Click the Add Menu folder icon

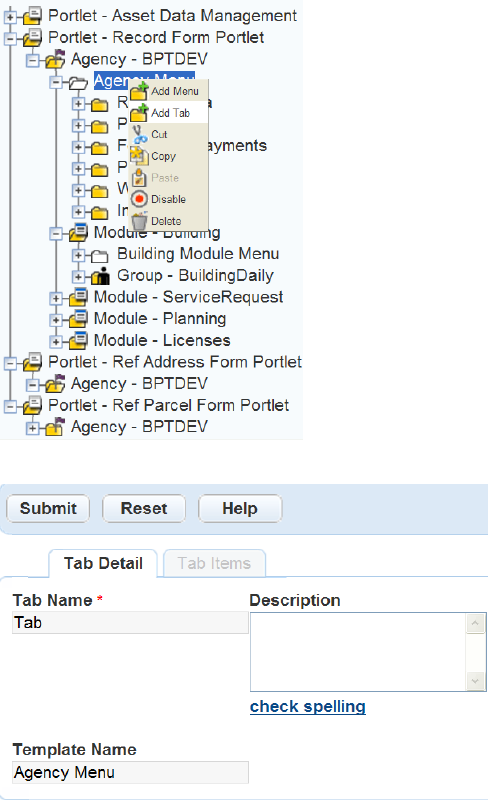click(x=139, y=91)
